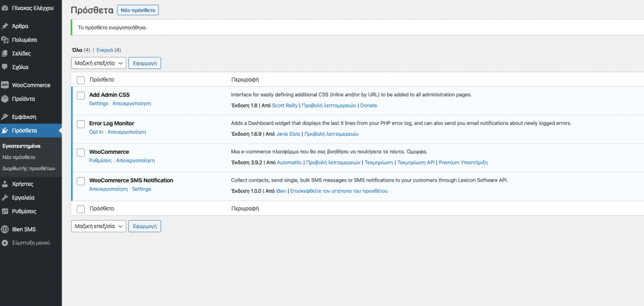The width and height of the screenshot is (644, 306).
Task: Click the Donate link
Action: point(369,106)
